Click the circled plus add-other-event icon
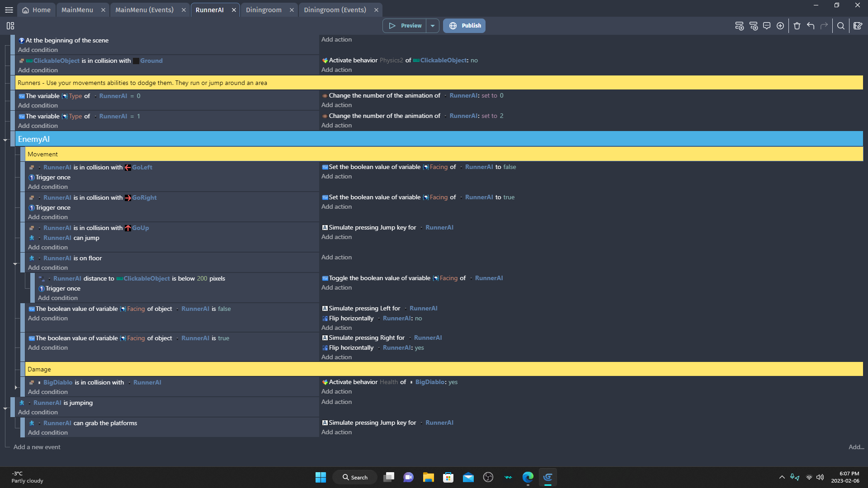The height and width of the screenshot is (488, 868). [x=780, y=26]
